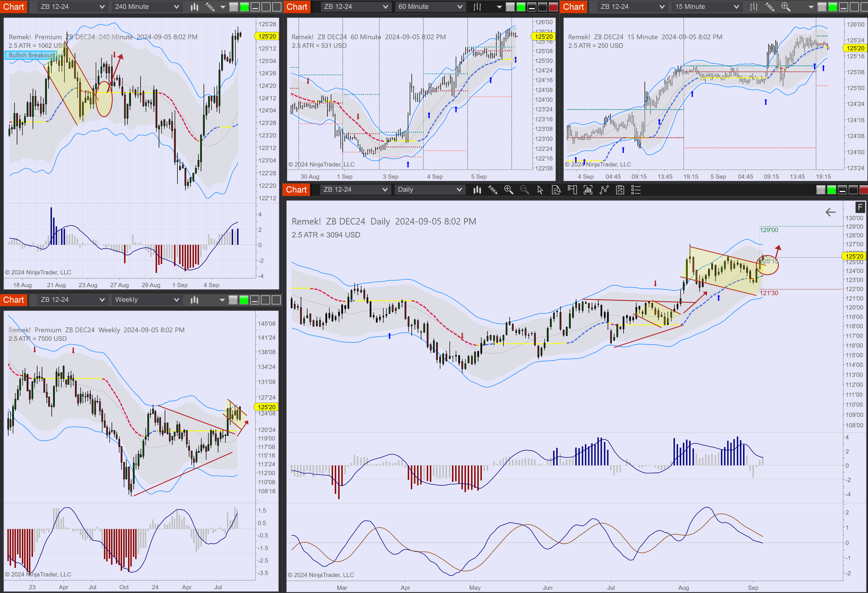This screenshot has width=868, height=593.
Task: Toggle the green status square on the Weekly chart toolbar
Action: 243,300
